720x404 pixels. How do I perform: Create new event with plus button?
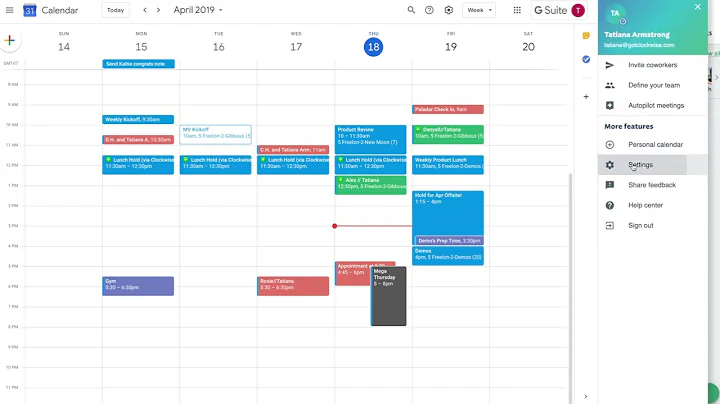[x=10, y=40]
